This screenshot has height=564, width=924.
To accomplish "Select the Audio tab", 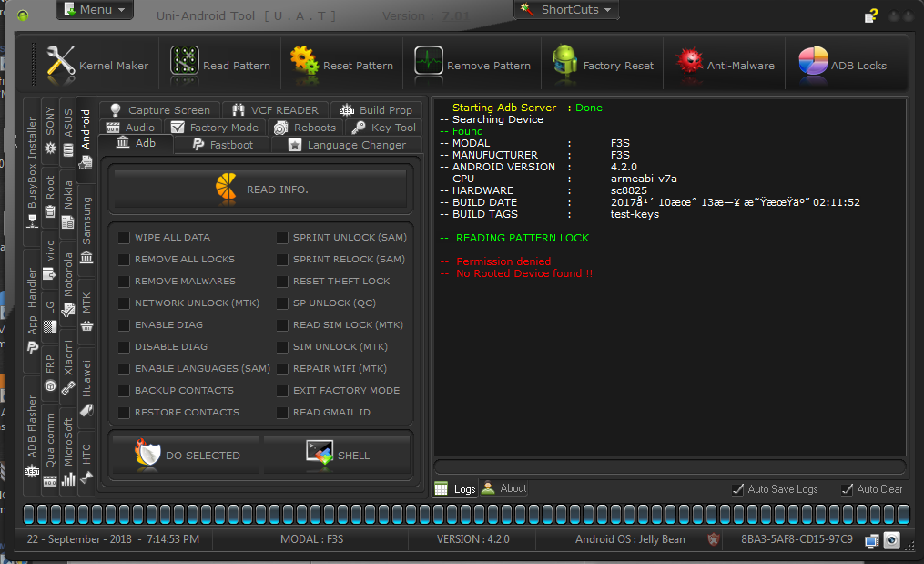I will [x=130, y=128].
